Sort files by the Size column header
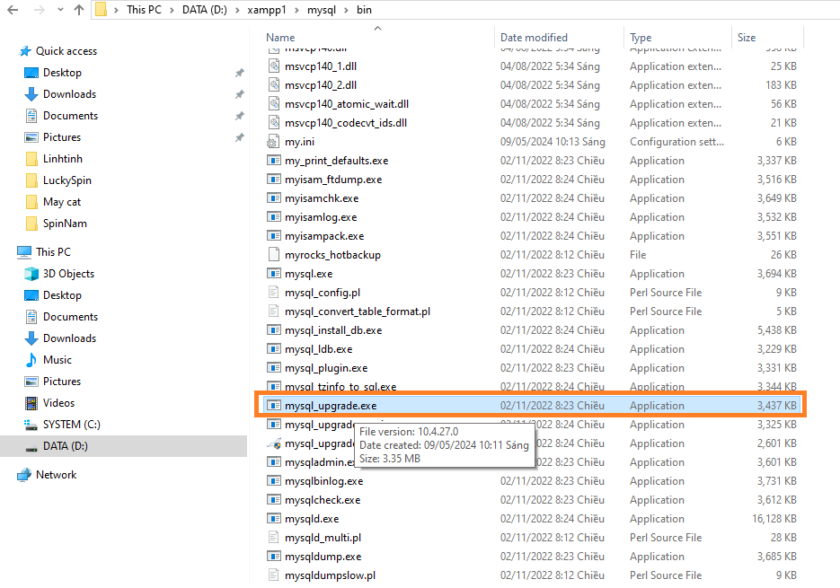 pyautogui.click(x=747, y=38)
